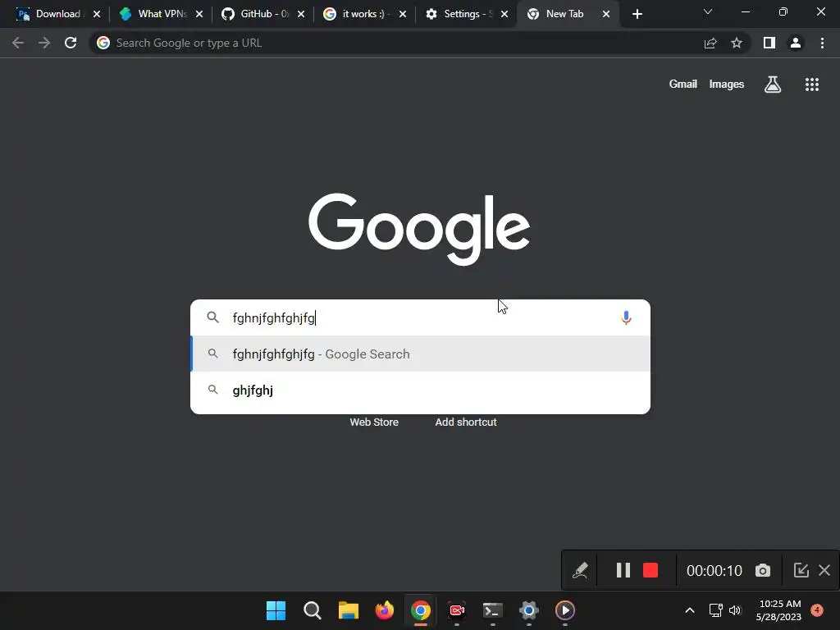Screen dimensions: 840x630
Task: Open the terminal from taskbar
Action: point(493,610)
